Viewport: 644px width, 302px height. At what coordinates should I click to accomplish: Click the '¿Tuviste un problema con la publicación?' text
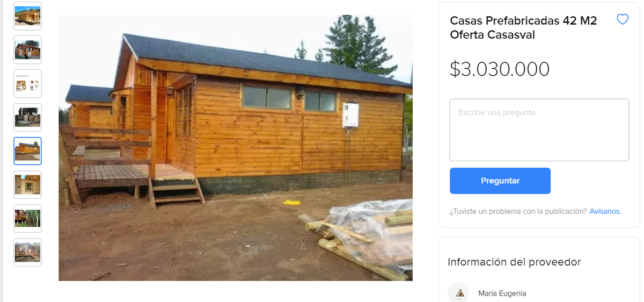coord(518,211)
